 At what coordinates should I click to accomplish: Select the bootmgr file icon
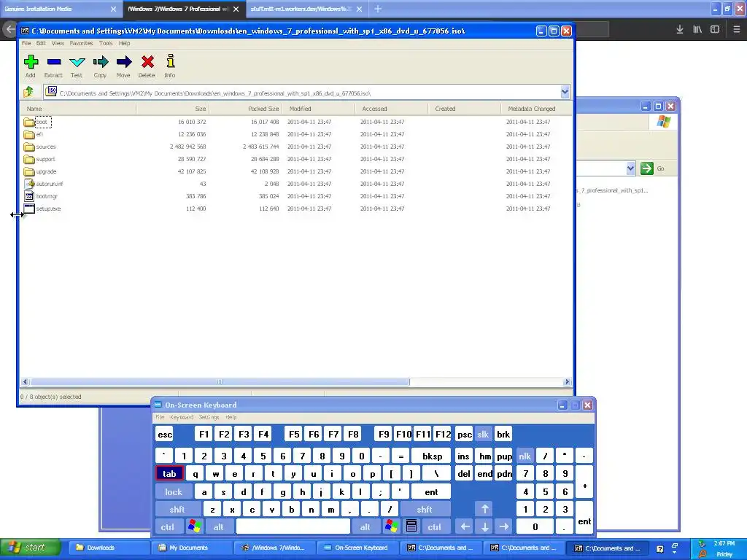29,196
